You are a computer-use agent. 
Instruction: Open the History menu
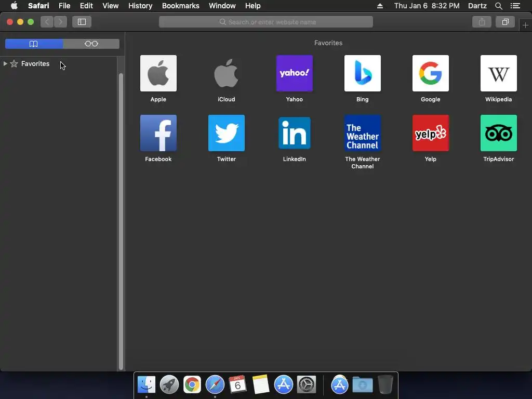[x=140, y=6]
